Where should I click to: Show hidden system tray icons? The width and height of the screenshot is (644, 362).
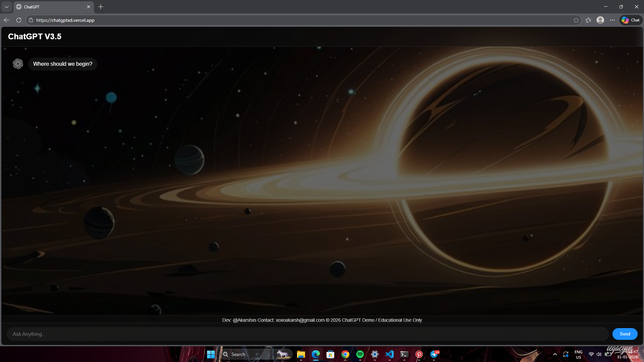coord(555,354)
